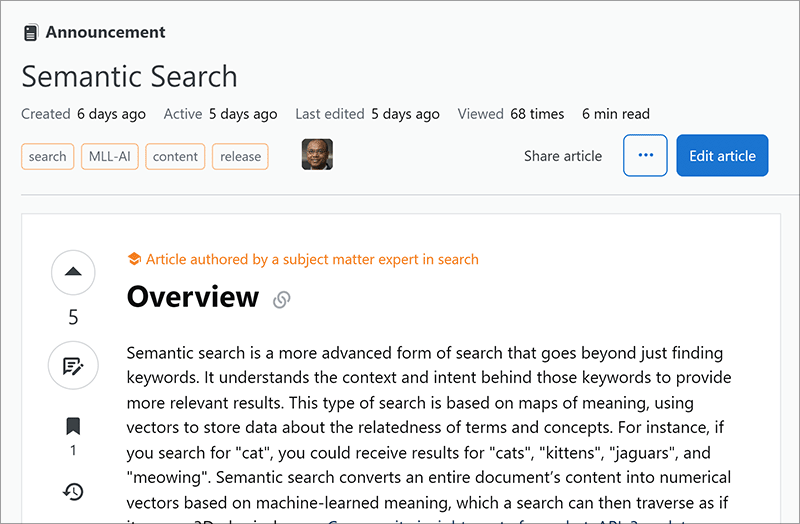Select the MLL-AI tag
This screenshot has height=524, width=800.
[110, 156]
